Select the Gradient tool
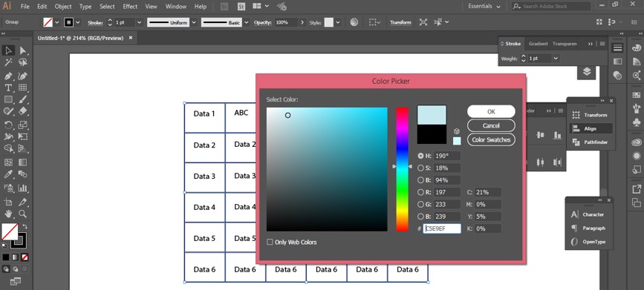The width and height of the screenshot is (644, 290). click(x=23, y=162)
